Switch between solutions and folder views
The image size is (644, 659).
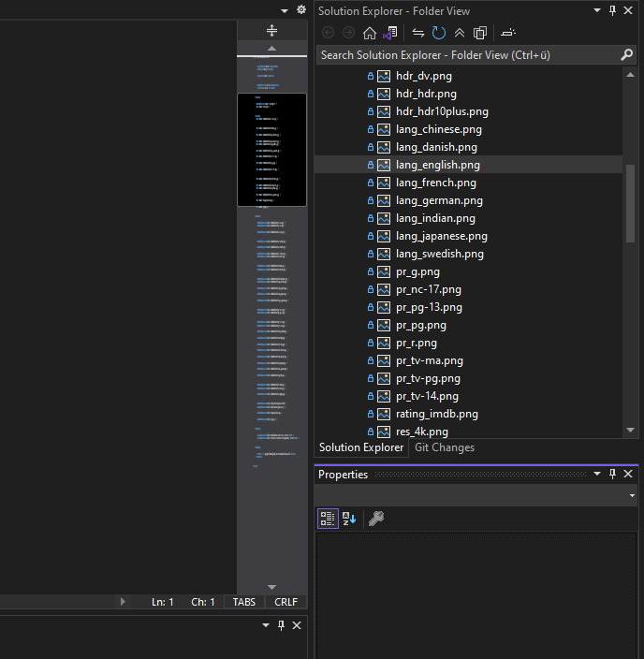point(390,33)
